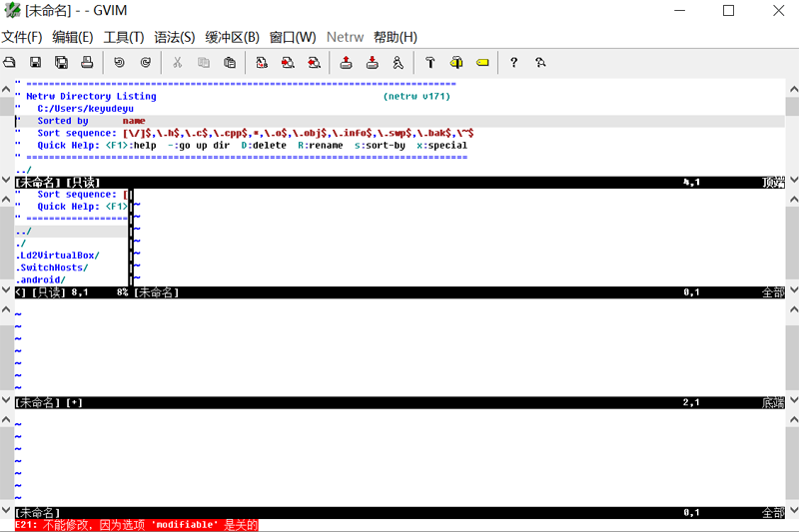Click the Redo toolbar icon
The width and height of the screenshot is (799, 532).
tap(145, 63)
